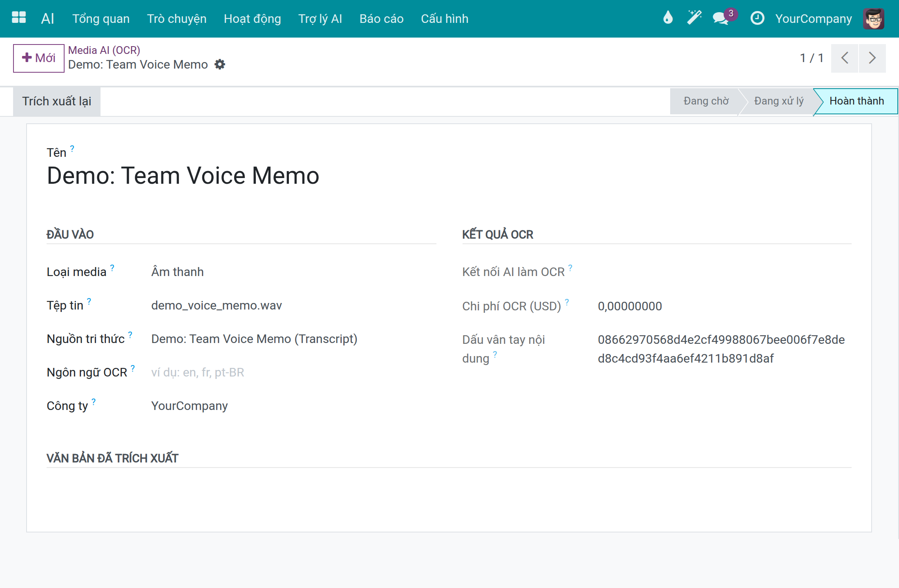Show help tooltip for Công ty
Viewport: 899px width, 588px height.
point(94,401)
